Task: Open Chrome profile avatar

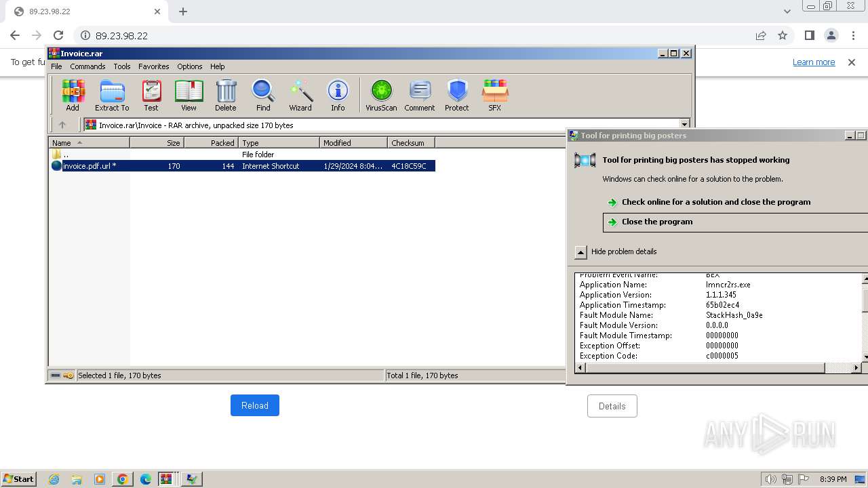Action: point(831,35)
